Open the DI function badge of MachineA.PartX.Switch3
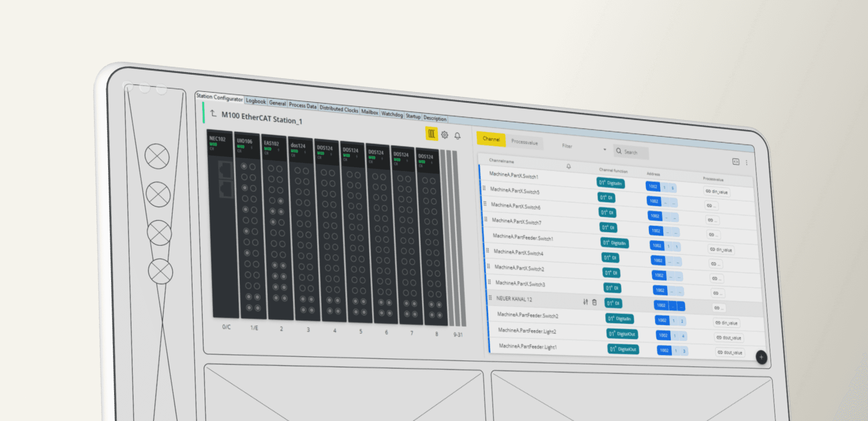The image size is (868, 421). 612,288
